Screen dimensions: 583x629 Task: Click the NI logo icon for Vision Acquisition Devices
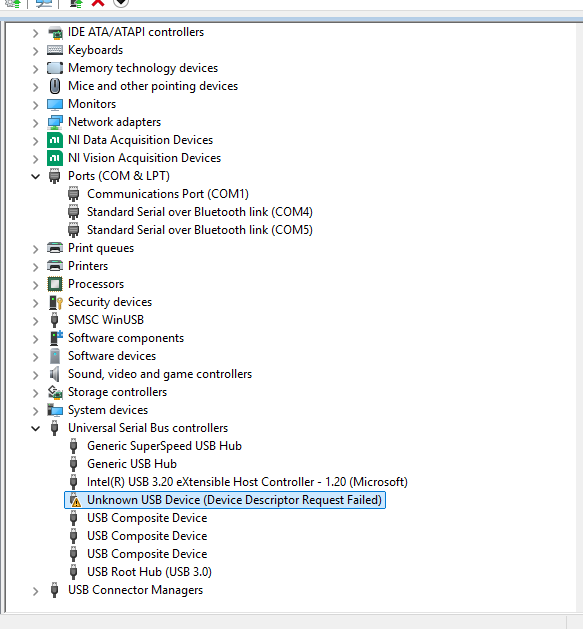tap(55, 158)
